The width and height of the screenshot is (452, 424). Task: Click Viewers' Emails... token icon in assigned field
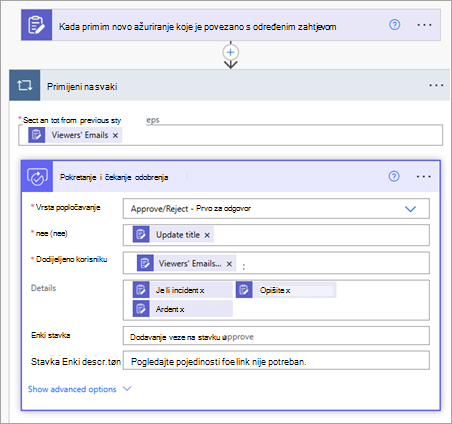click(145, 263)
